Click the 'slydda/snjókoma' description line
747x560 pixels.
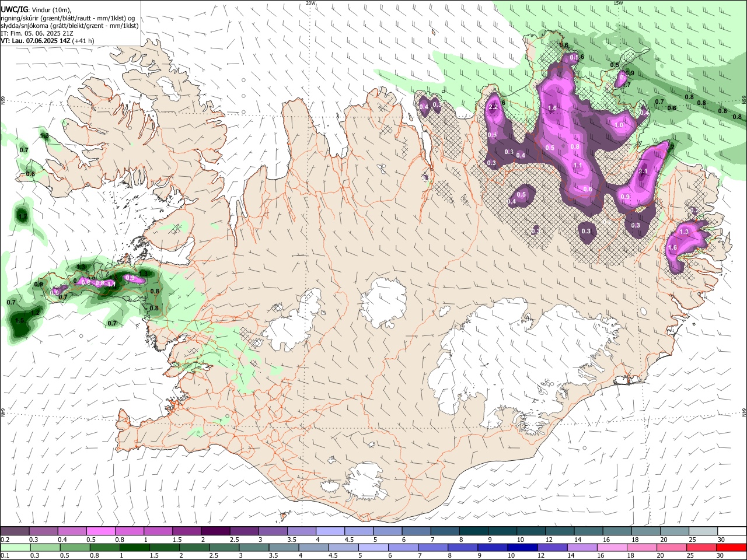[x=69, y=26]
